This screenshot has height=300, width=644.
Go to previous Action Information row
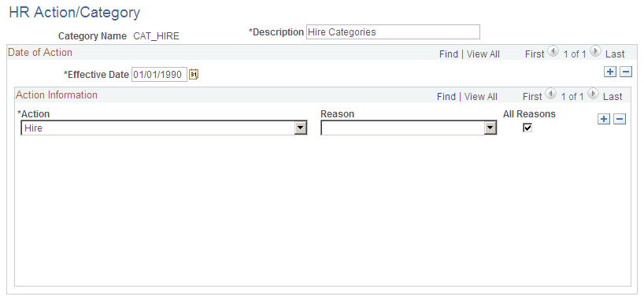(551, 94)
